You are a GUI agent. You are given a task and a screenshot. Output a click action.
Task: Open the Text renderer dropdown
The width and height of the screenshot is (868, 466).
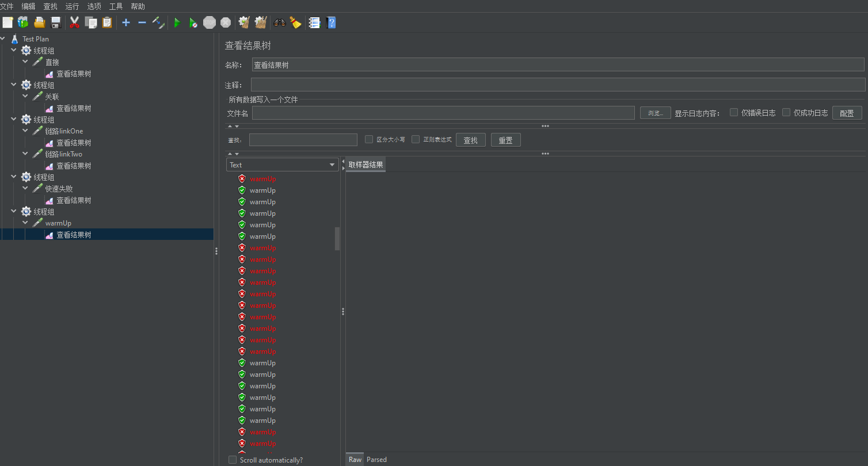tap(282, 165)
